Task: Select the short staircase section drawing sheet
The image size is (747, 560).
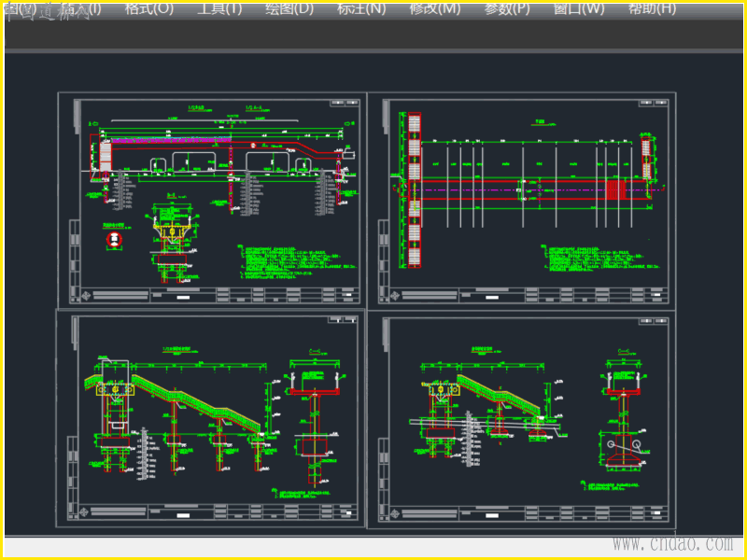Action: pyautogui.click(x=522, y=419)
